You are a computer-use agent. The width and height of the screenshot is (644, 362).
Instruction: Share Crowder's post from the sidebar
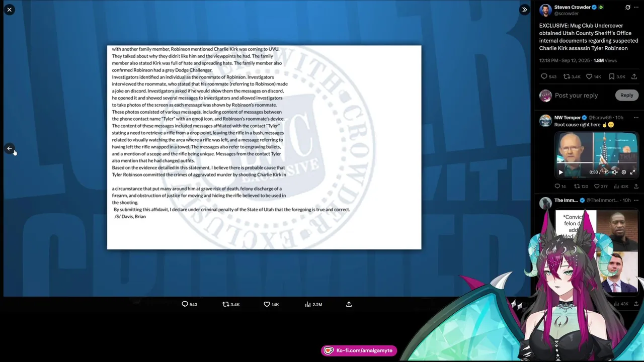634,76
